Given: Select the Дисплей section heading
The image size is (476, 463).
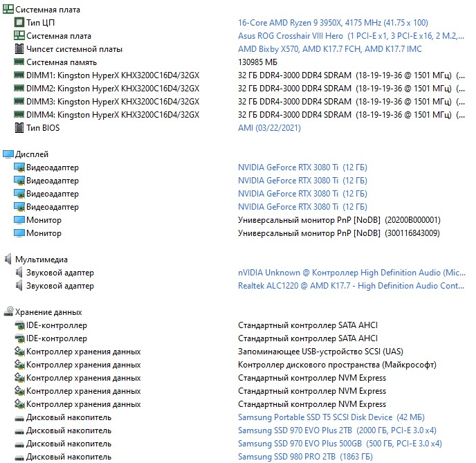Looking at the screenshot, I should (x=32, y=154).
